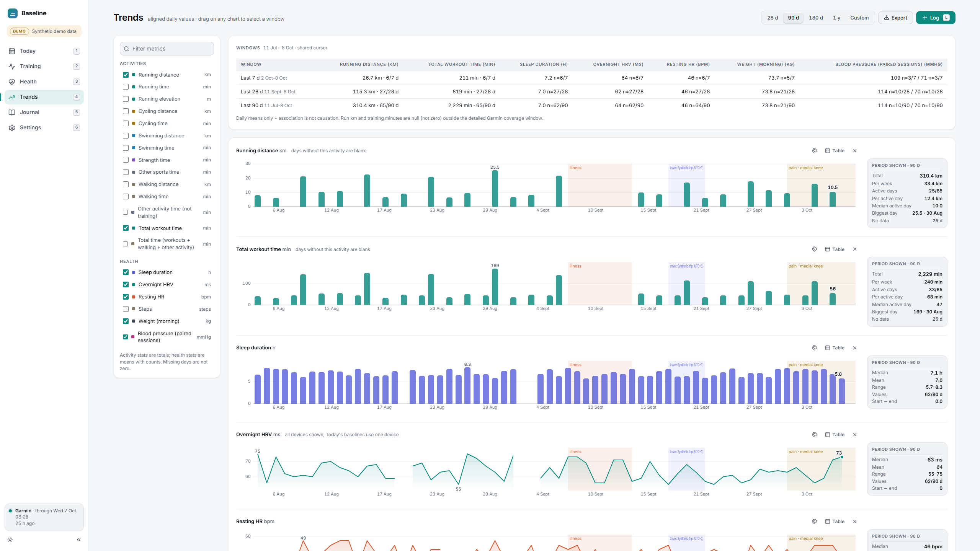This screenshot has height=551, width=980.
Task: Click the Today calendar icon in sidebar
Action: pos(12,51)
